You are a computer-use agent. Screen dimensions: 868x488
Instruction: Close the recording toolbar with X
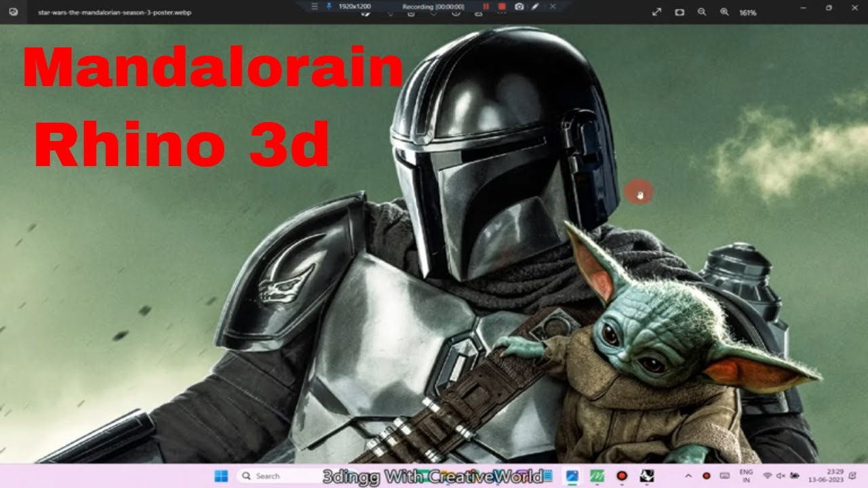pos(553,6)
